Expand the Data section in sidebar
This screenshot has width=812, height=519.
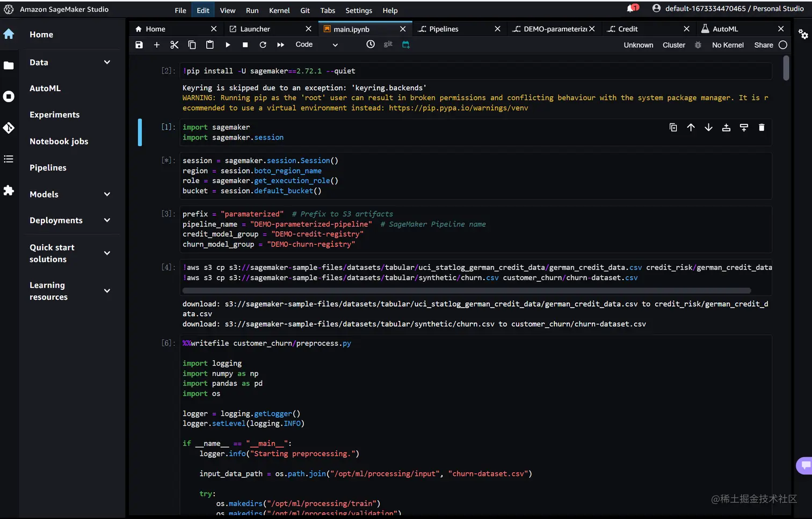click(107, 62)
